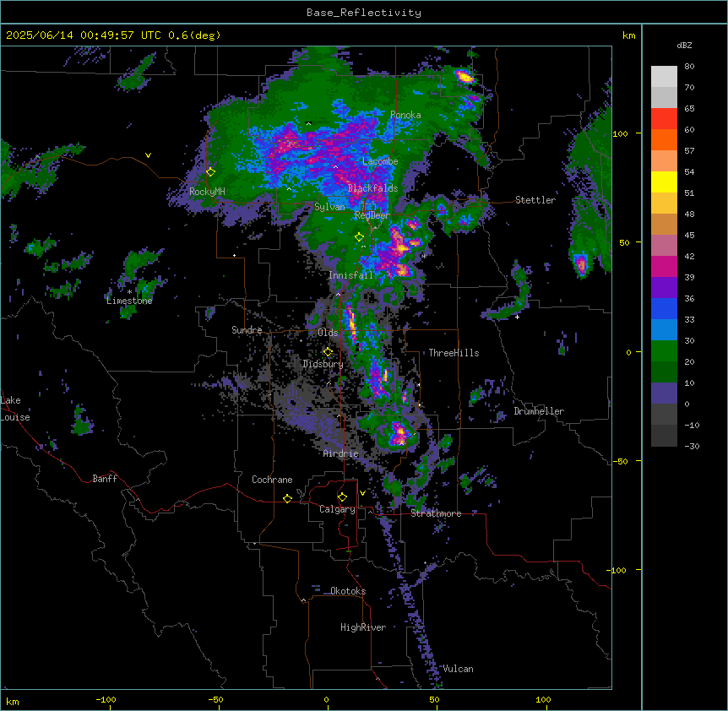Image resolution: width=728 pixels, height=711 pixels.
Task: Click the light grey 70-80 dBZ swatch
Action: coord(664,77)
